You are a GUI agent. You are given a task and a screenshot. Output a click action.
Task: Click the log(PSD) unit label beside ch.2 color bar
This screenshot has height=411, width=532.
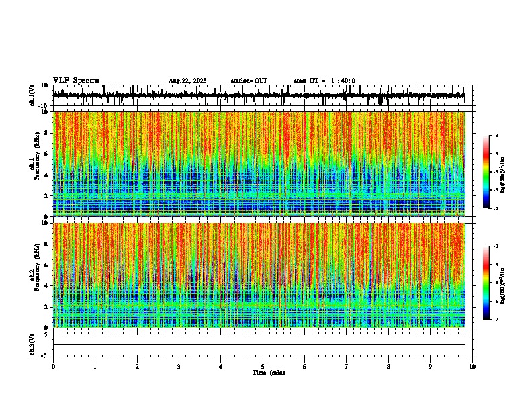[503, 285]
